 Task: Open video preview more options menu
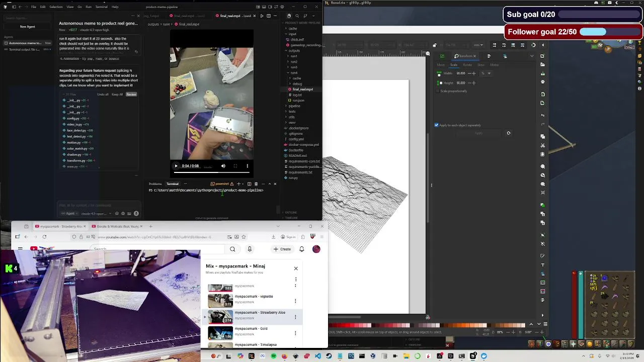[247, 166]
